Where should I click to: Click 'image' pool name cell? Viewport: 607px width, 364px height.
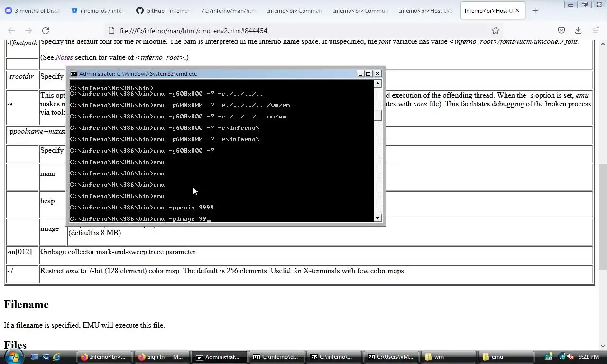tap(53, 232)
